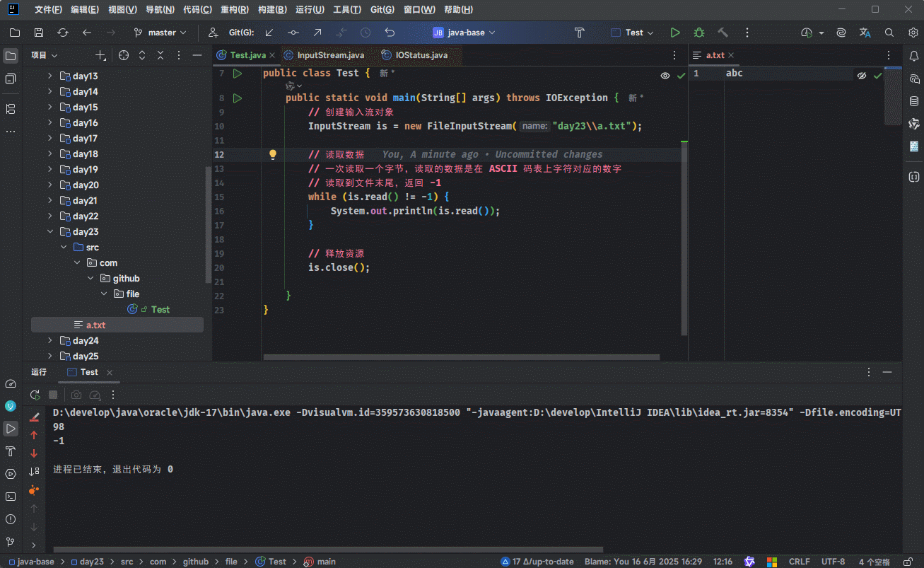Open the Git update project arrow
The height and width of the screenshot is (568, 924).
point(269,33)
